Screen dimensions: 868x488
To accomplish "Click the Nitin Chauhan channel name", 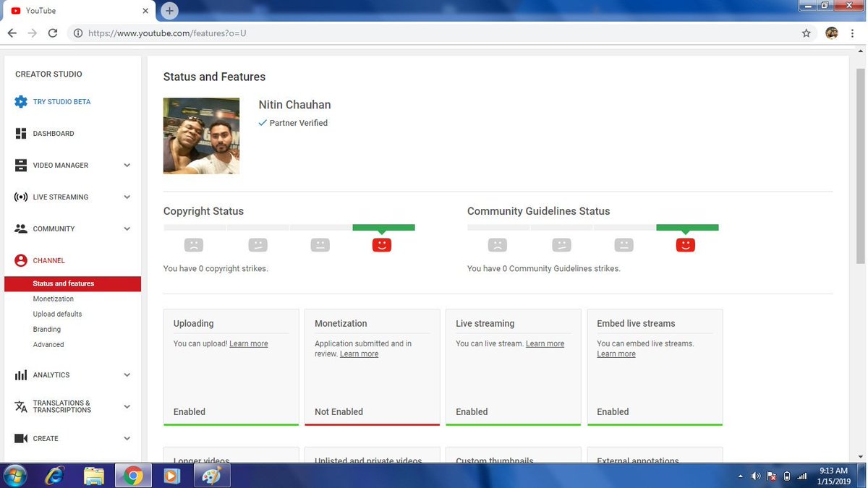I will coord(295,105).
